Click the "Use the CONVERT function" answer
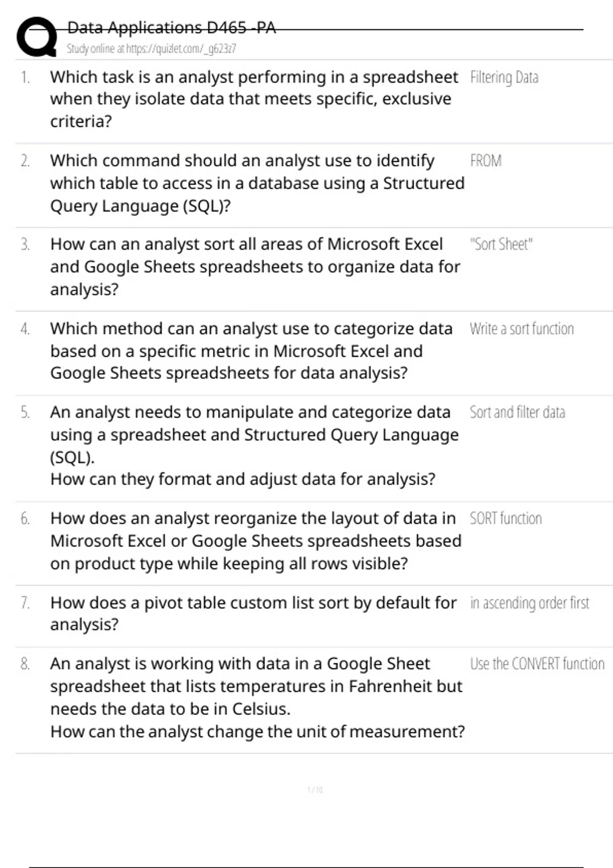613x868 pixels. (537, 664)
